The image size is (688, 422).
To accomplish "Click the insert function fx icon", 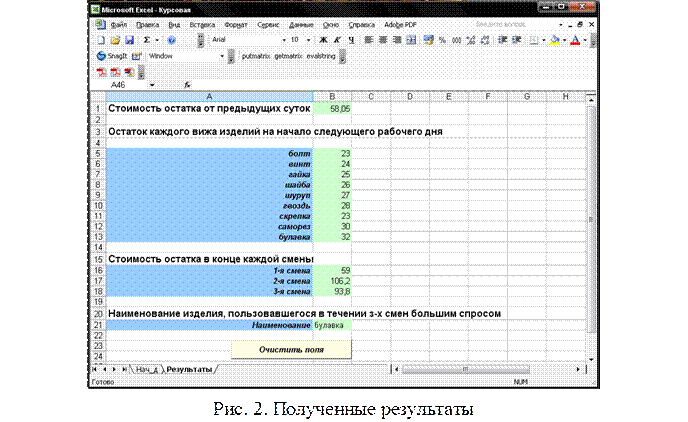I will click(x=187, y=85).
